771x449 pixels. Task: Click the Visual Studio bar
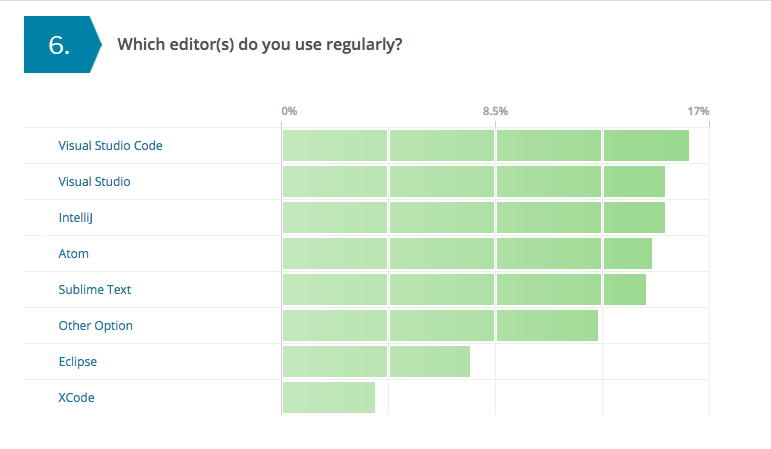[x=473, y=182]
